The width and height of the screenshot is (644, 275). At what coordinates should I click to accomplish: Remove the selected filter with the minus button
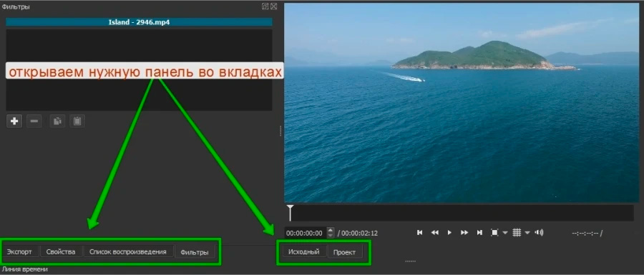[34, 121]
